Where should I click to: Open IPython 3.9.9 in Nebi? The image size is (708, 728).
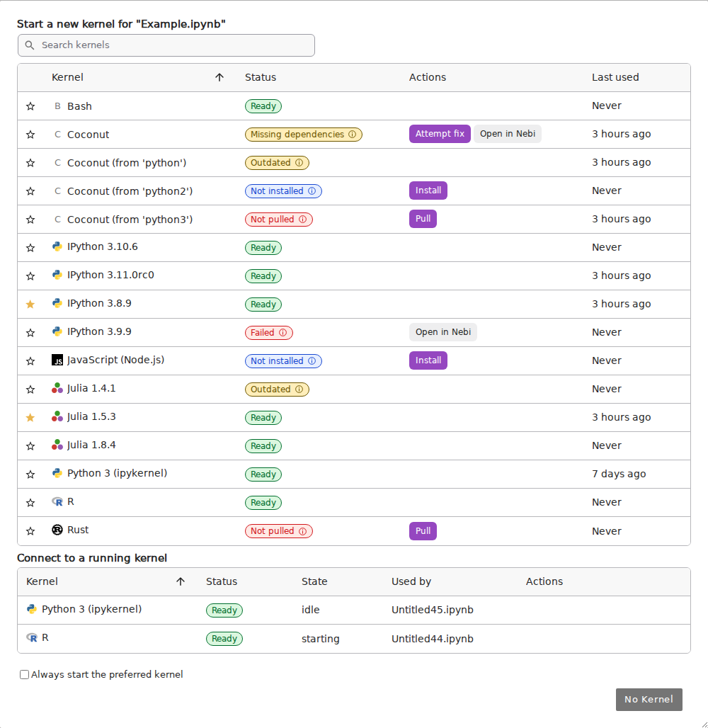pos(443,332)
